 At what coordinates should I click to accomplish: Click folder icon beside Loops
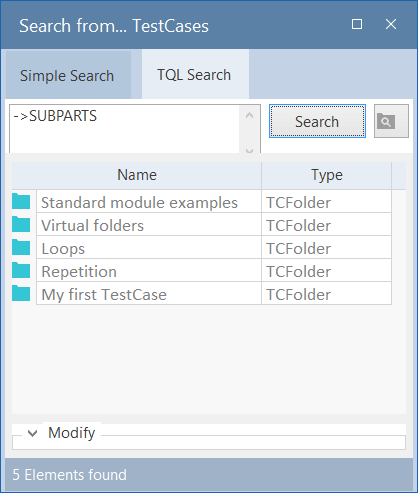[21, 247]
